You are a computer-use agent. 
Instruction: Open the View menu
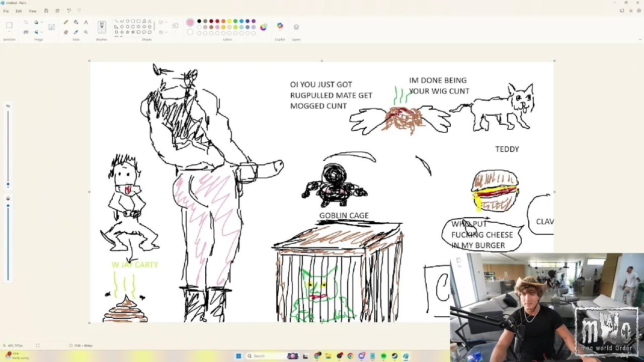click(x=32, y=11)
